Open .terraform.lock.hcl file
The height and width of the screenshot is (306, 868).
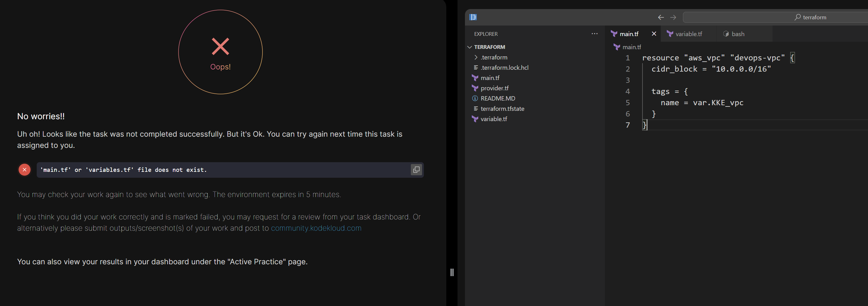click(504, 68)
